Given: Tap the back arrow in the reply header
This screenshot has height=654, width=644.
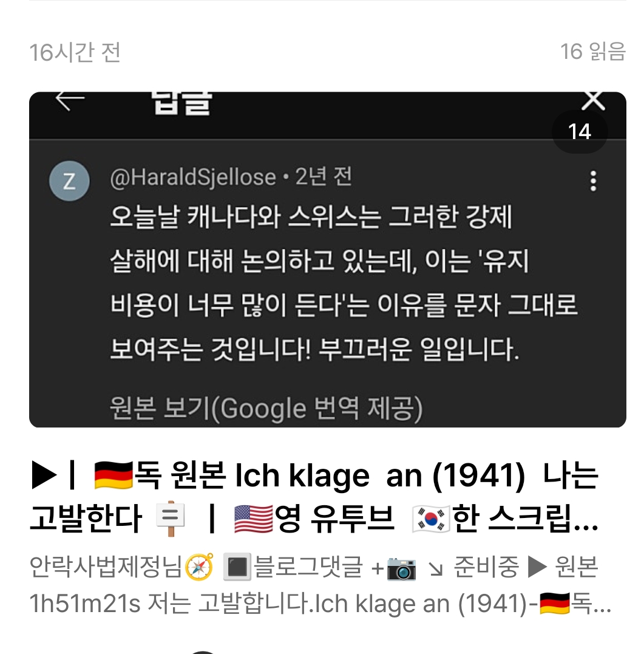Looking at the screenshot, I should point(70,101).
